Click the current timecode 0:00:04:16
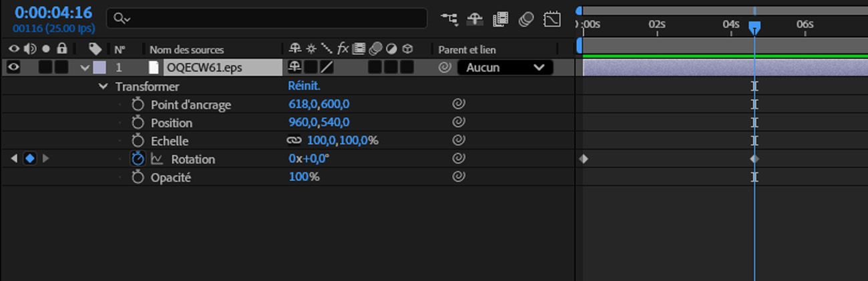Screen dimensions: 868x281 [53, 13]
